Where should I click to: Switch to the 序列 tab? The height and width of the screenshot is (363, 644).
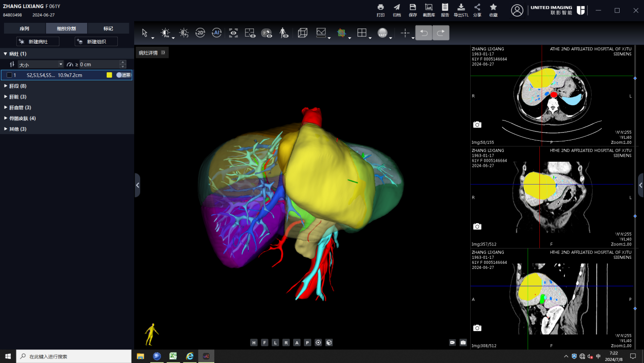[x=24, y=28]
